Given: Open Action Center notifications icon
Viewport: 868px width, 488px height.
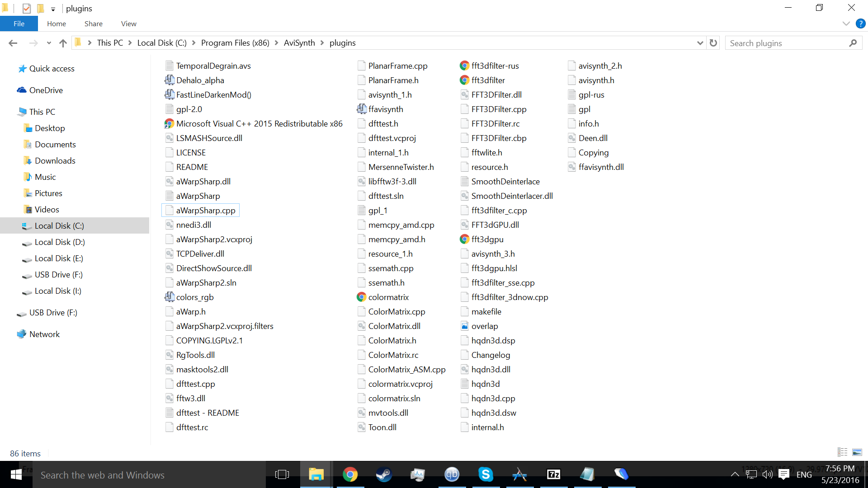Looking at the screenshot, I should (784, 474).
